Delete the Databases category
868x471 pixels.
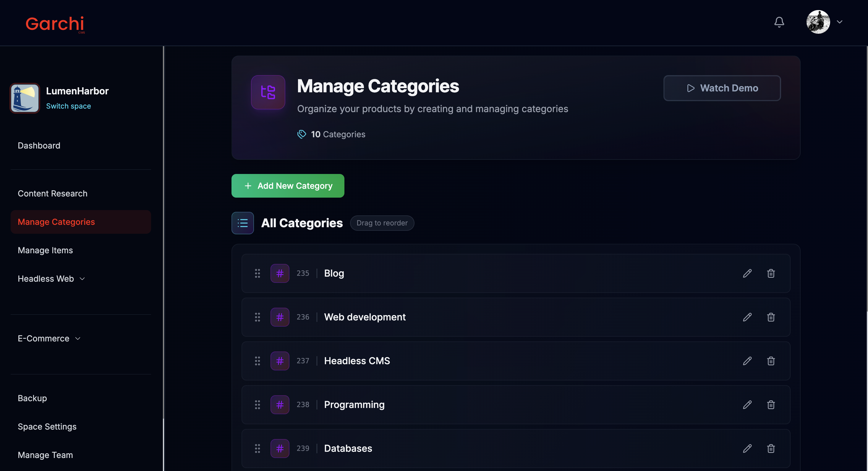coord(771,449)
